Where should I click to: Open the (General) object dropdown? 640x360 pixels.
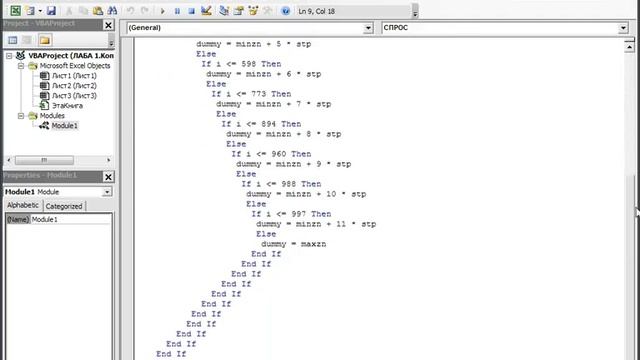tap(368, 28)
